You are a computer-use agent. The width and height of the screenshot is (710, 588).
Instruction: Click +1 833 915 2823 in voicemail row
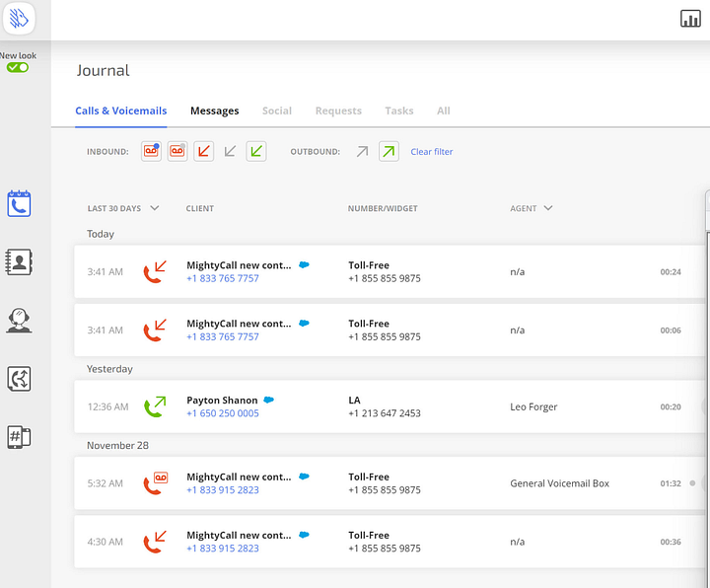pos(223,490)
